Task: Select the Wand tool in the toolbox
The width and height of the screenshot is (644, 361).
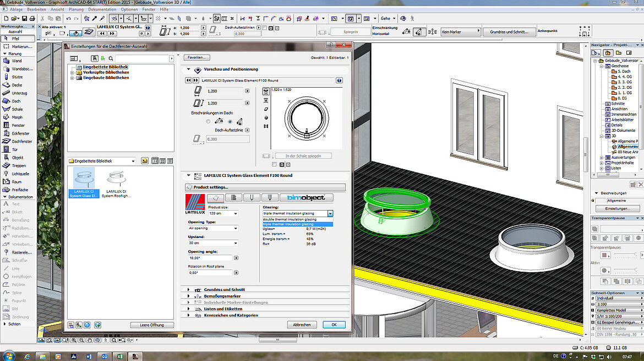Action: [x=17, y=61]
